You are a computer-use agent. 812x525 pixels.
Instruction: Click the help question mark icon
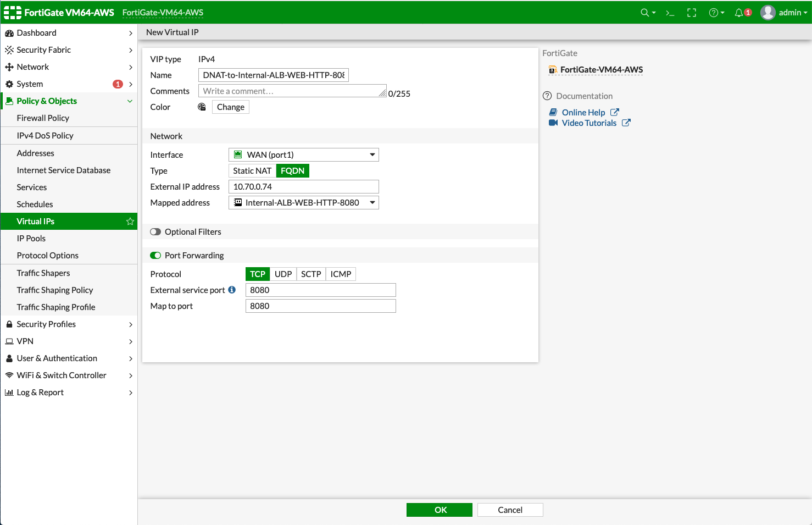tap(714, 13)
